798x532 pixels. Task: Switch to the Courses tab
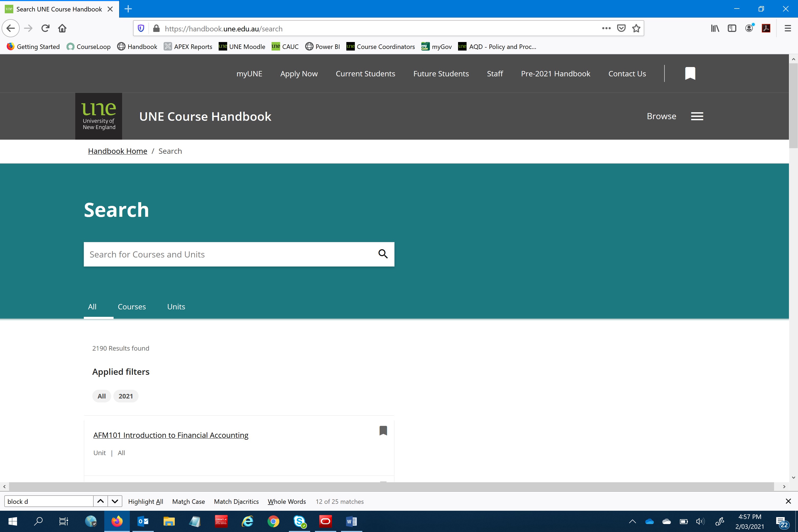pyautogui.click(x=132, y=307)
